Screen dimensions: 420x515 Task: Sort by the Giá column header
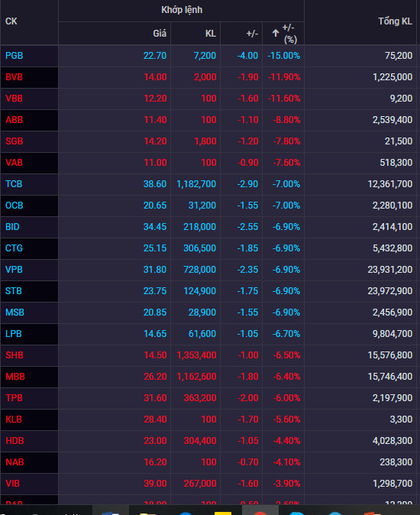[160, 34]
